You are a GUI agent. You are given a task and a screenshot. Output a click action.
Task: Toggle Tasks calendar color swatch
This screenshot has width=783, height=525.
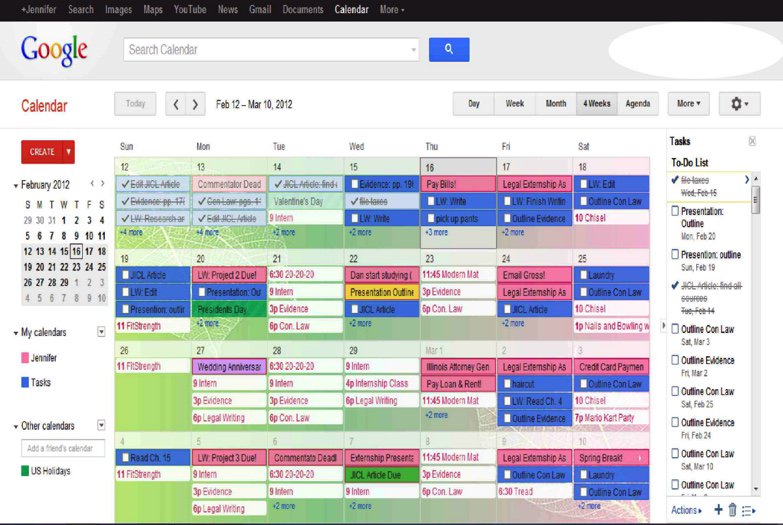click(x=25, y=382)
